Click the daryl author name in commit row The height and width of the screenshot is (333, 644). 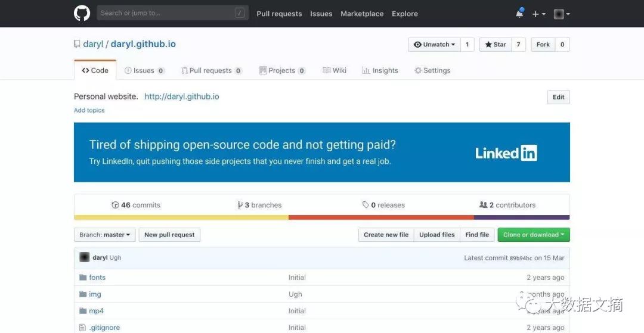click(100, 258)
